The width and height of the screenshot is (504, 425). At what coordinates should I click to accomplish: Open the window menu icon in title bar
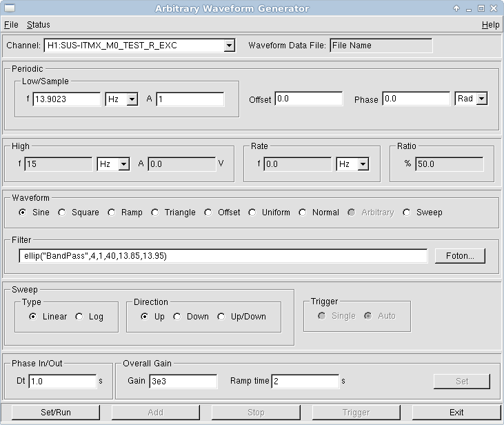(10, 8)
